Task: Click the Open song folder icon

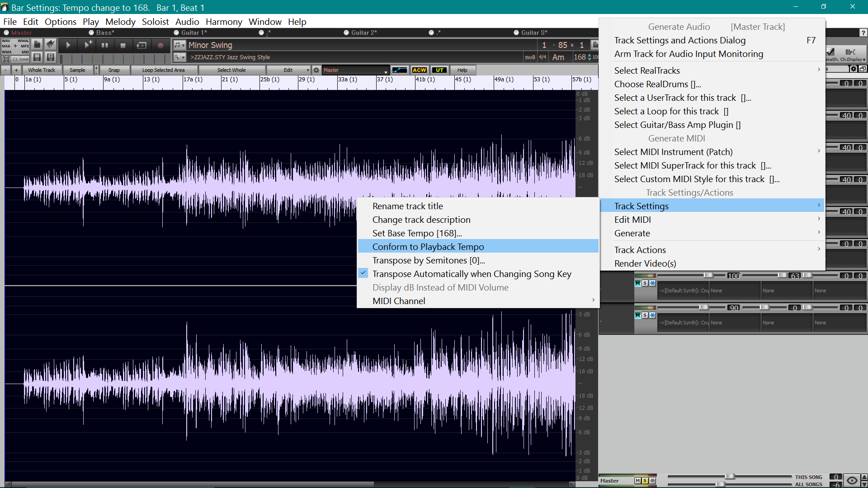Action: (x=50, y=44)
